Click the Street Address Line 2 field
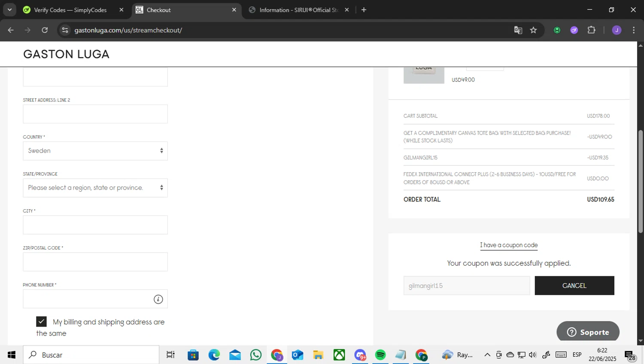This screenshot has height=364, width=644. point(95,114)
